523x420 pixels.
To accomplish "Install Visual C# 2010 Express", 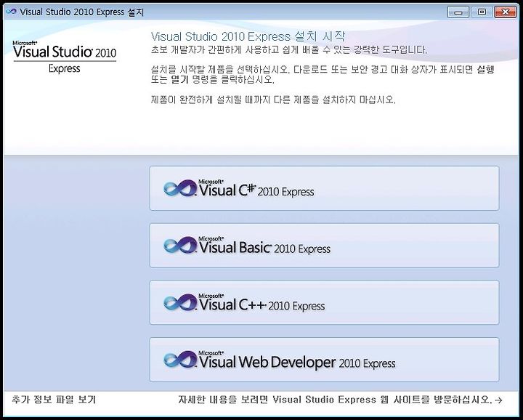I will pyautogui.click(x=324, y=188).
